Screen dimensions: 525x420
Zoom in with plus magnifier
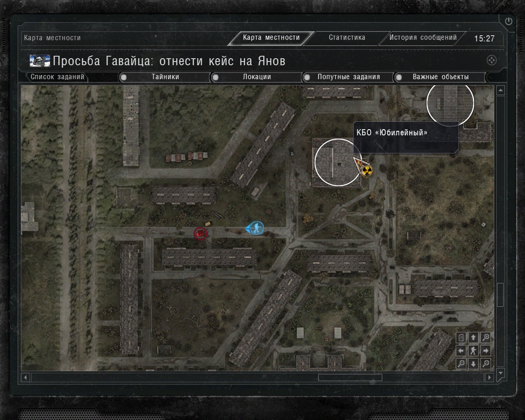[486, 338]
